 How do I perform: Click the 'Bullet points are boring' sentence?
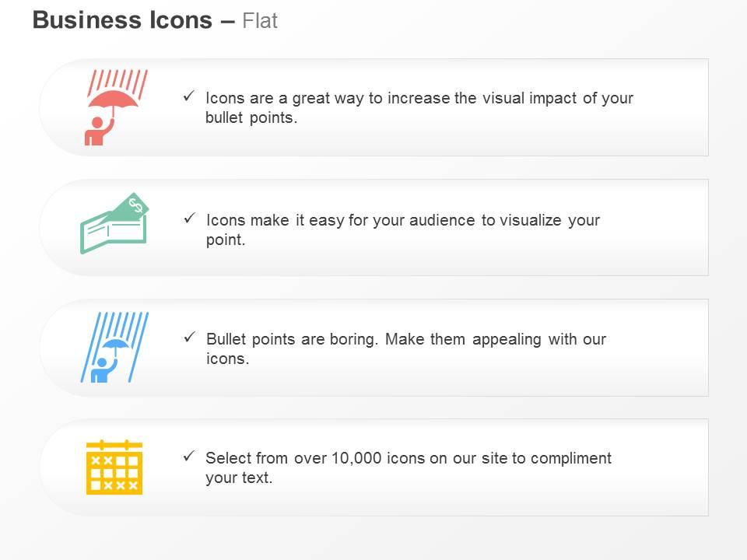(x=292, y=339)
